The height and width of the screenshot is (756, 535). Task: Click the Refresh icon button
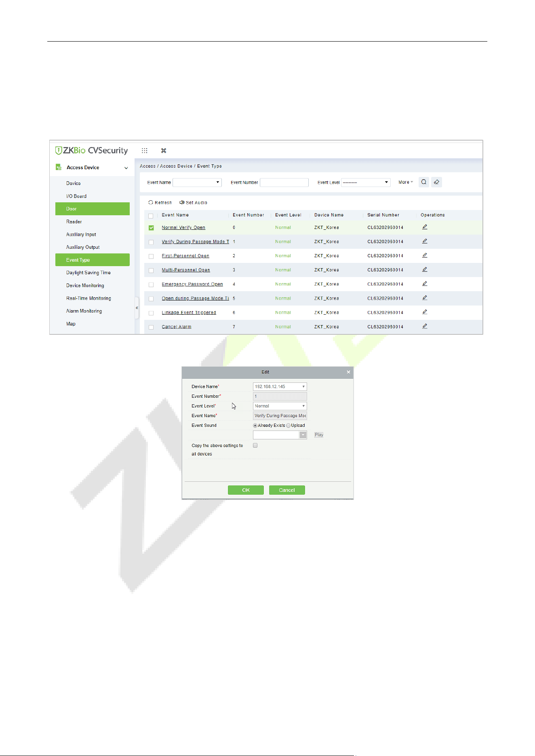[151, 202]
